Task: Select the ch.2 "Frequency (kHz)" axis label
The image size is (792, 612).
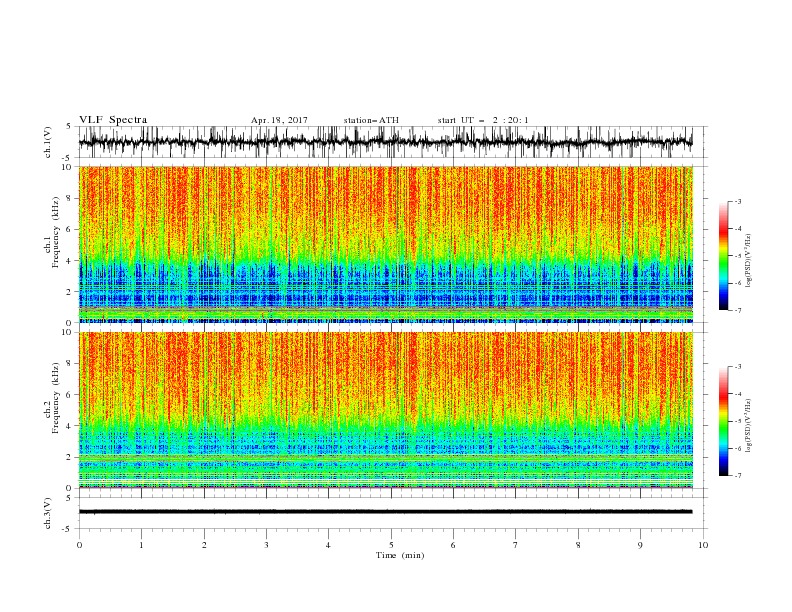Action: coord(56,397)
